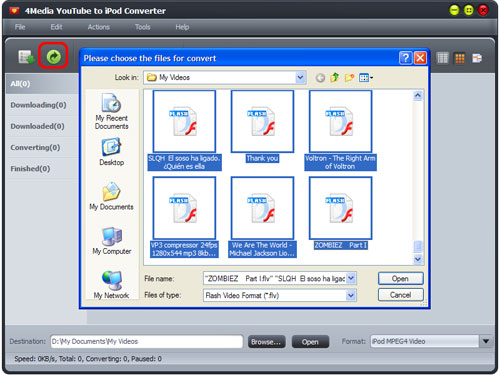This screenshot has height=375, width=500.
Task: Switch to list view mode icon
Action: (x=442, y=58)
